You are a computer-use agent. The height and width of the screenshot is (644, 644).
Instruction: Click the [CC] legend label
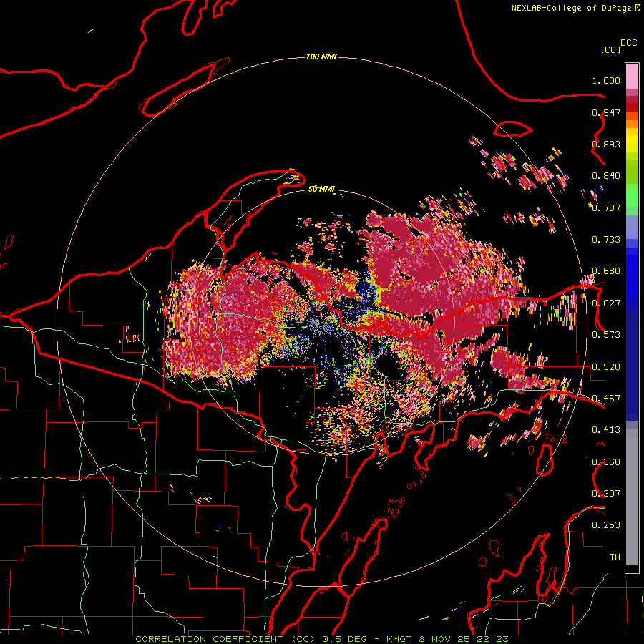pos(610,49)
